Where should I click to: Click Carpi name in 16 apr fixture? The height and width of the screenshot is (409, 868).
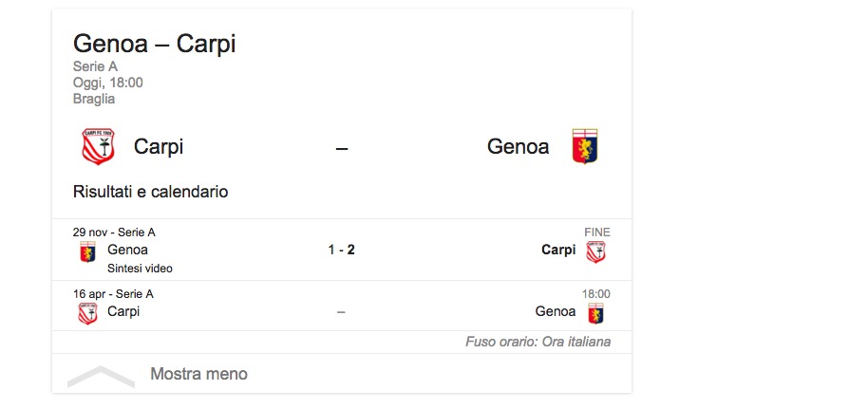pos(123,311)
